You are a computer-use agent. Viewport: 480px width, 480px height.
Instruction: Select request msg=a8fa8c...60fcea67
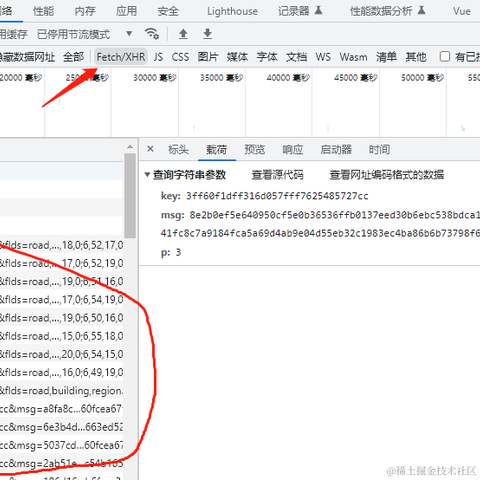(61, 409)
